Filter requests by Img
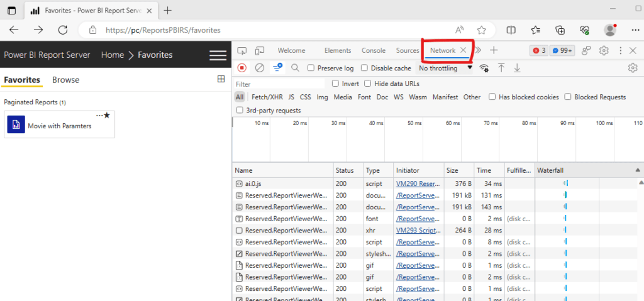This screenshot has height=301, width=644. (x=323, y=97)
